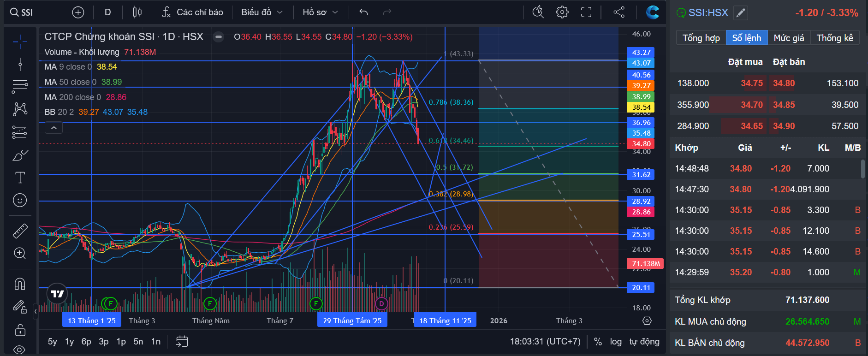Open quick search lightning icon
This screenshot has height=356, width=868.
(538, 12)
